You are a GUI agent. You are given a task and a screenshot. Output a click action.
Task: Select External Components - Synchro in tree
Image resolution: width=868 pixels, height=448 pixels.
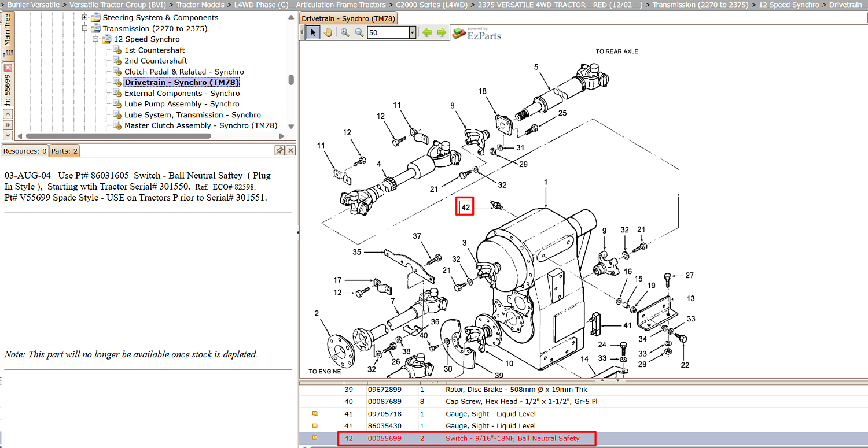click(x=182, y=93)
